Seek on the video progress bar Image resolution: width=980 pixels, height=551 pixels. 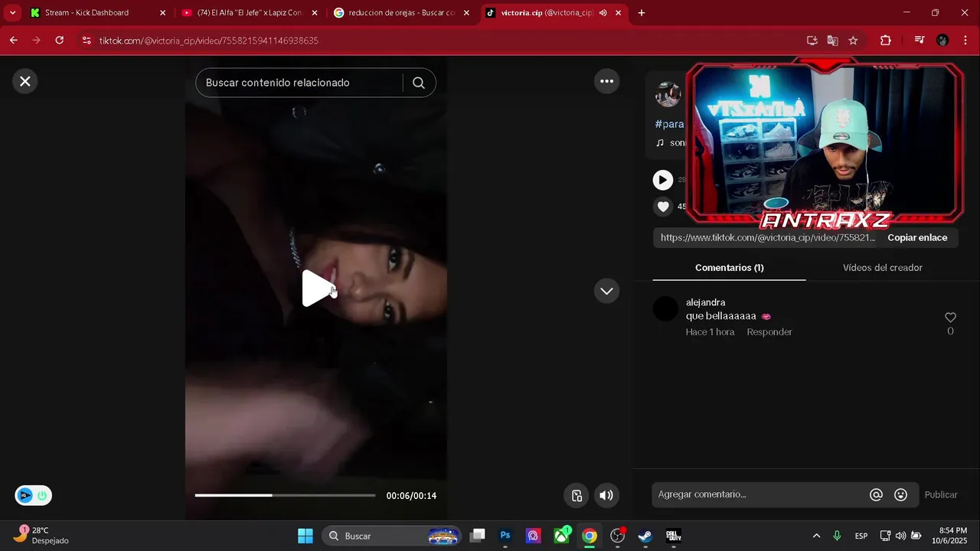[285, 495]
